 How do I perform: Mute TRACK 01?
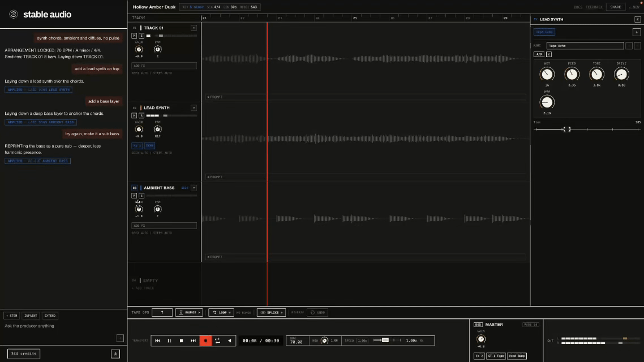[134, 36]
